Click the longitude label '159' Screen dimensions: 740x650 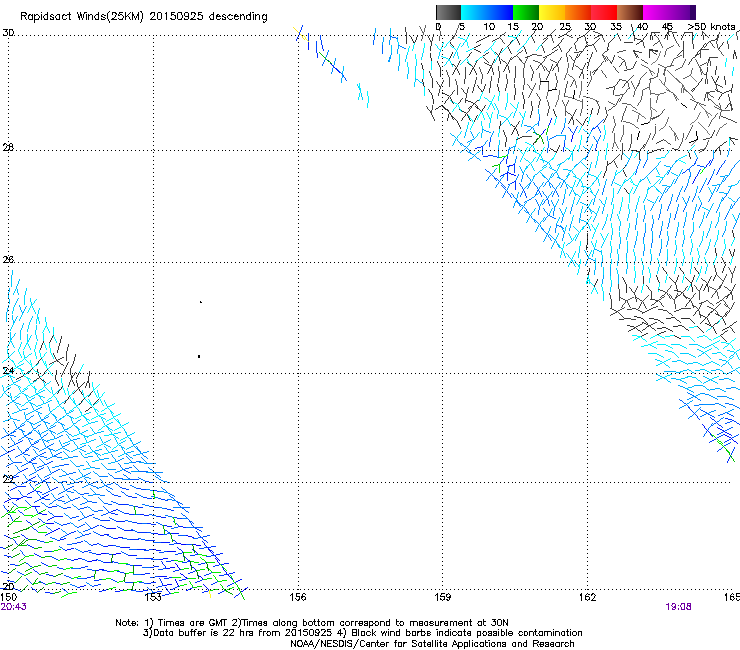(x=443, y=597)
